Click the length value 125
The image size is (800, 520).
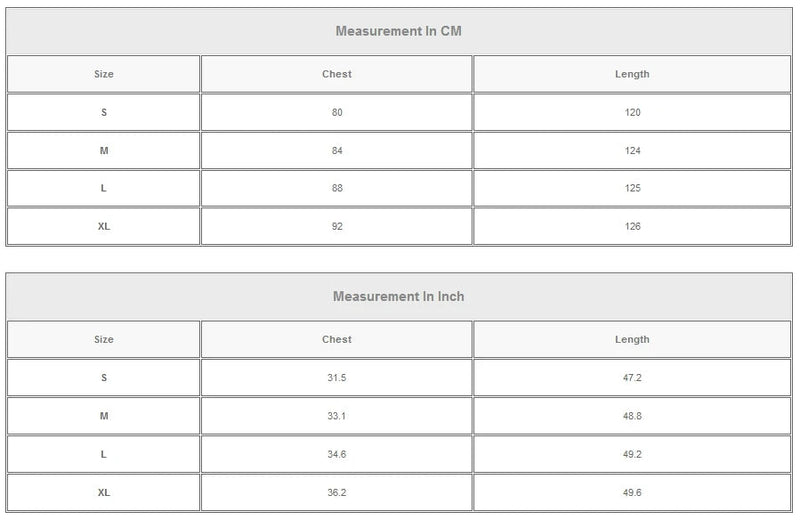632,188
